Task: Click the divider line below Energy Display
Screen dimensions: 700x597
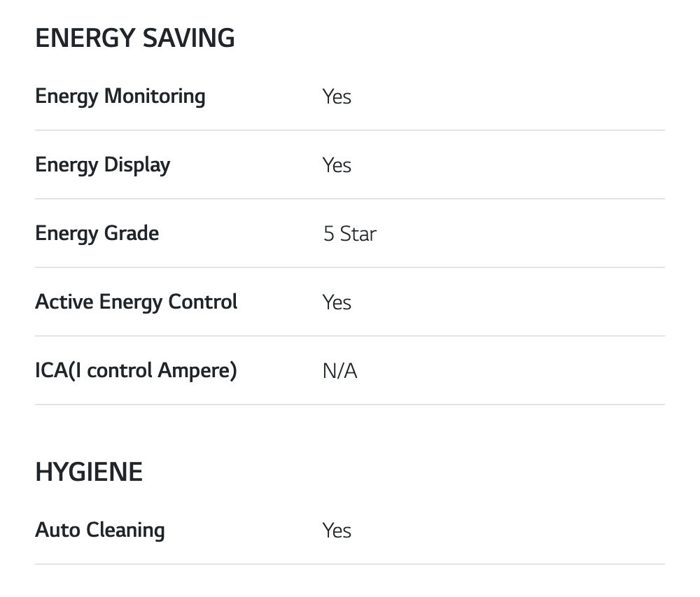Action: point(350,199)
